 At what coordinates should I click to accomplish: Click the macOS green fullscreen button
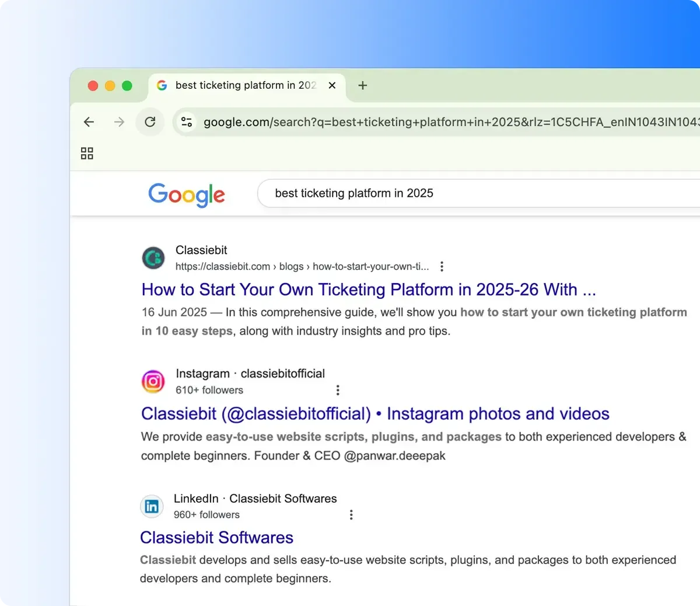pos(127,86)
